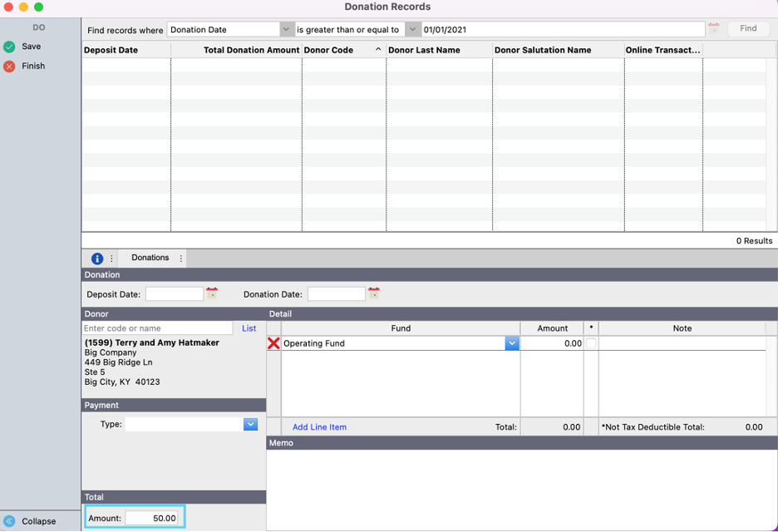Viewport: 778px width, 532px height.
Task: Click the red Finish icon
Action: click(9, 66)
